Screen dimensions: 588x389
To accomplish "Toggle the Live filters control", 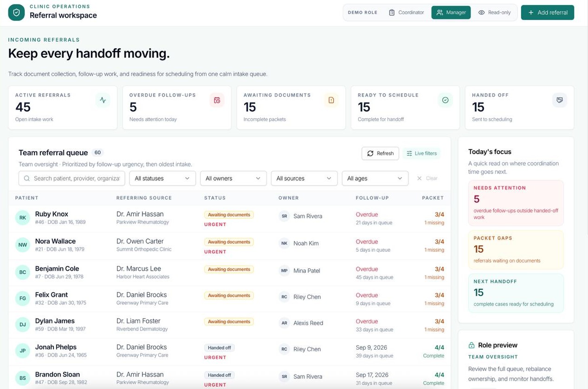I will pos(422,153).
